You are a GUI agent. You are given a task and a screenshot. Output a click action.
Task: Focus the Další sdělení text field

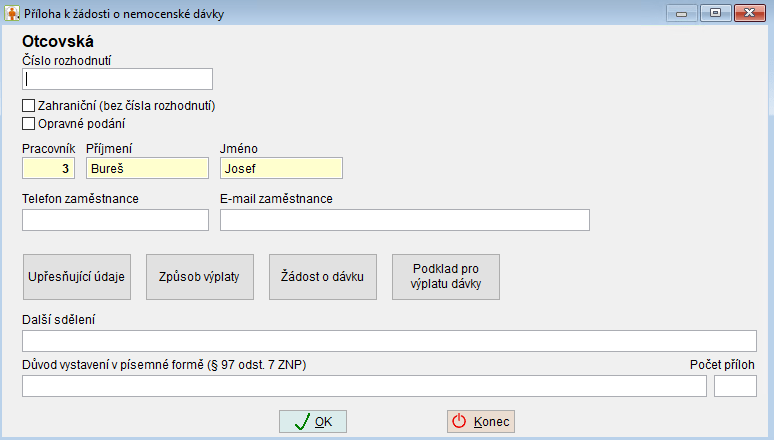[389, 341]
